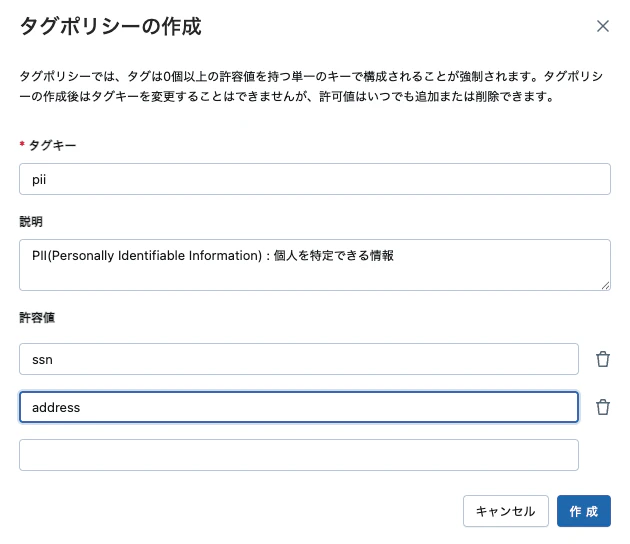This screenshot has height=544, width=630.
Task: Click the 説明 description text area
Action: [315, 265]
